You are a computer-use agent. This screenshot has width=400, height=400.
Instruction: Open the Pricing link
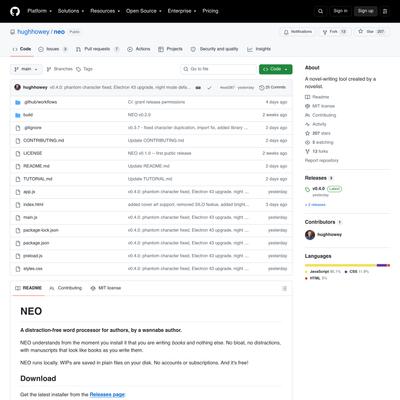pos(210,11)
